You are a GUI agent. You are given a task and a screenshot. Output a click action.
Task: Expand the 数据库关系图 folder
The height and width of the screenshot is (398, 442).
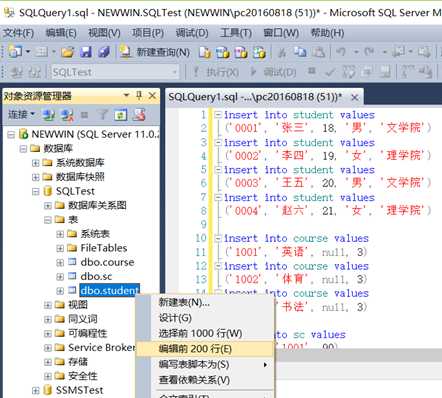click(x=48, y=206)
